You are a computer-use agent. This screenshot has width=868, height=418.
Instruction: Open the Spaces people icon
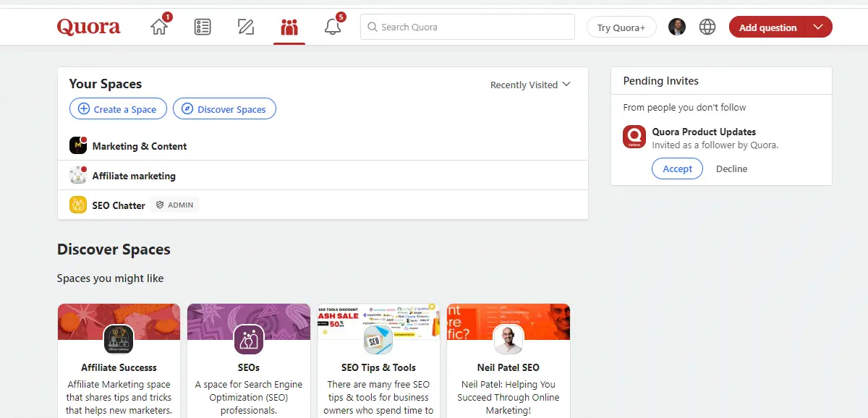click(289, 27)
